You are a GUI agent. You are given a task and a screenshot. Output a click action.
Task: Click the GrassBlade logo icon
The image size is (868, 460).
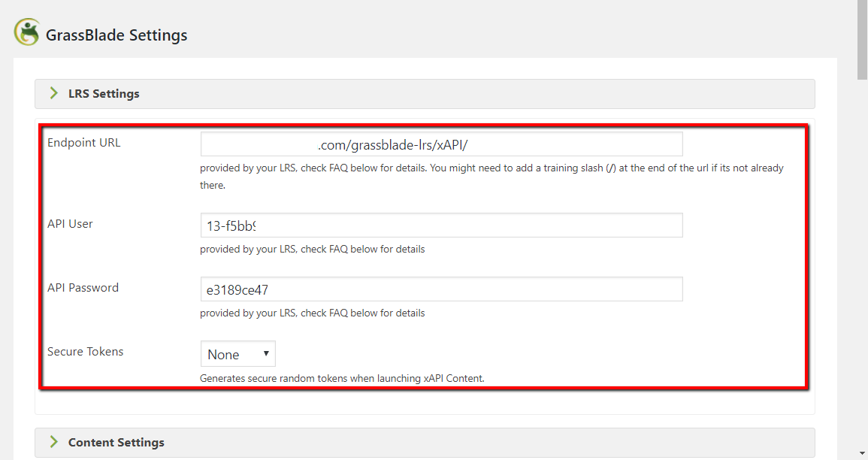[x=26, y=32]
